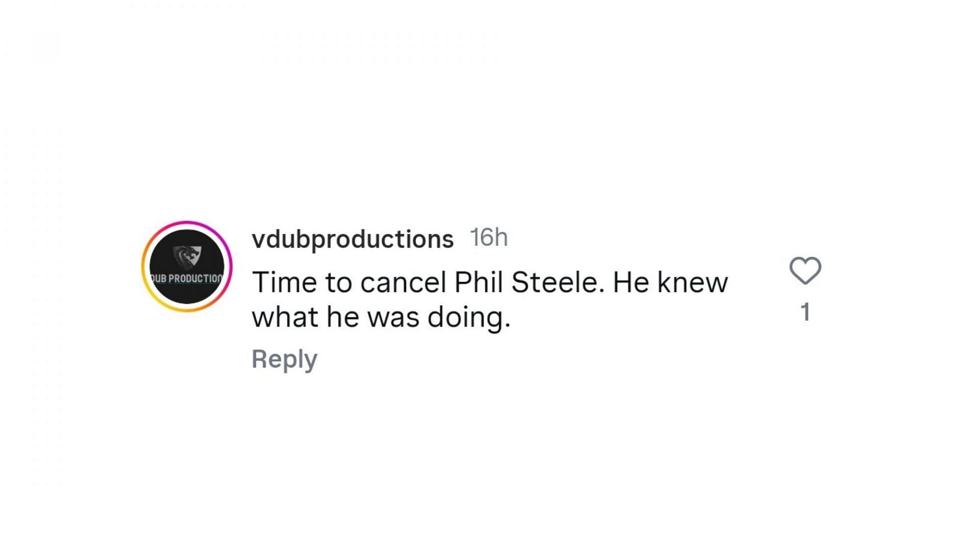Click the word 'knew' in first line
Image resolution: width=980 pixels, height=539 pixels.
click(693, 282)
